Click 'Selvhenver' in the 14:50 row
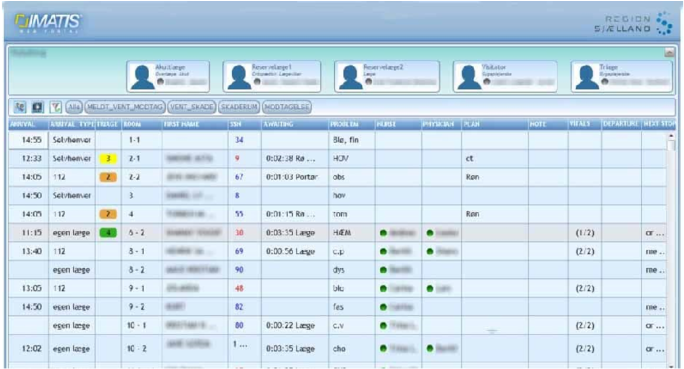 coord(72,195)
